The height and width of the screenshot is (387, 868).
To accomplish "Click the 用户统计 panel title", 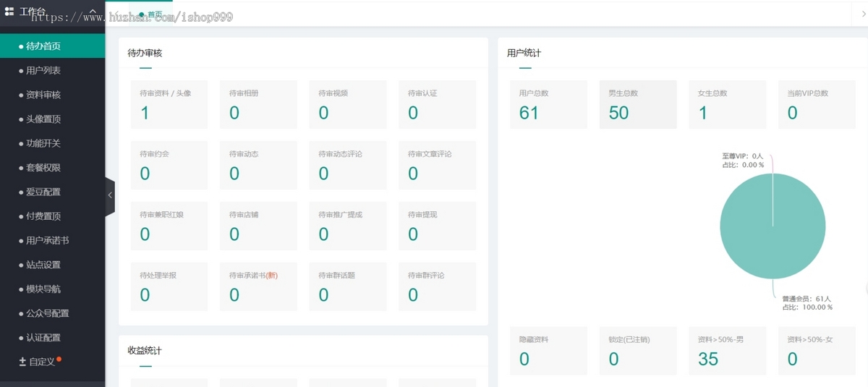I will (x=524, y=53).
